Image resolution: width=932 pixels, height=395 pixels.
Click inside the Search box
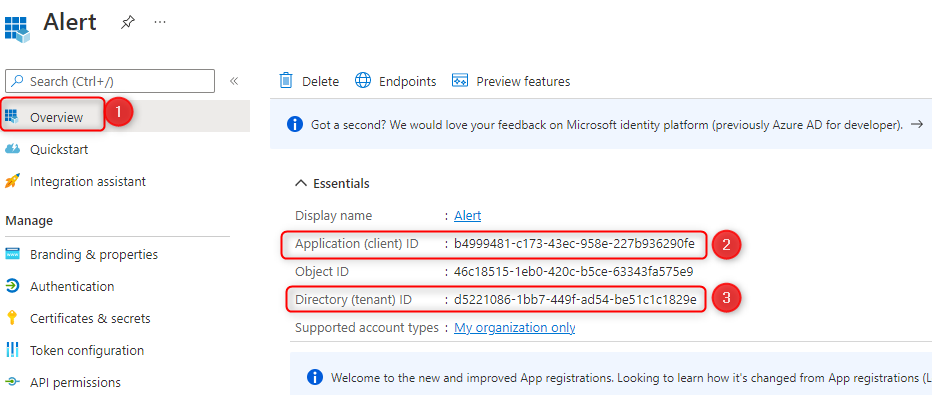(110, 81)
